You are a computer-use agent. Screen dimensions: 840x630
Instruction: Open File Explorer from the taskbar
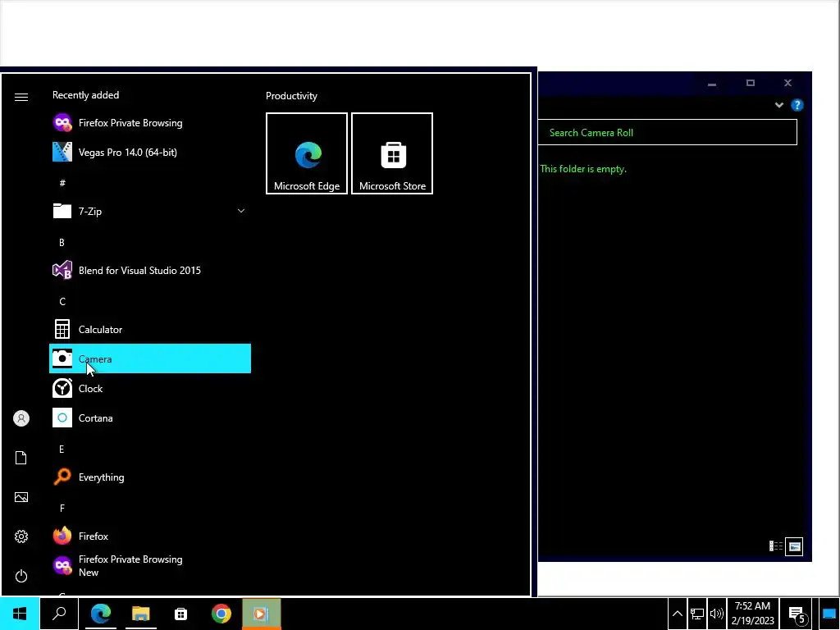[140, 614]
